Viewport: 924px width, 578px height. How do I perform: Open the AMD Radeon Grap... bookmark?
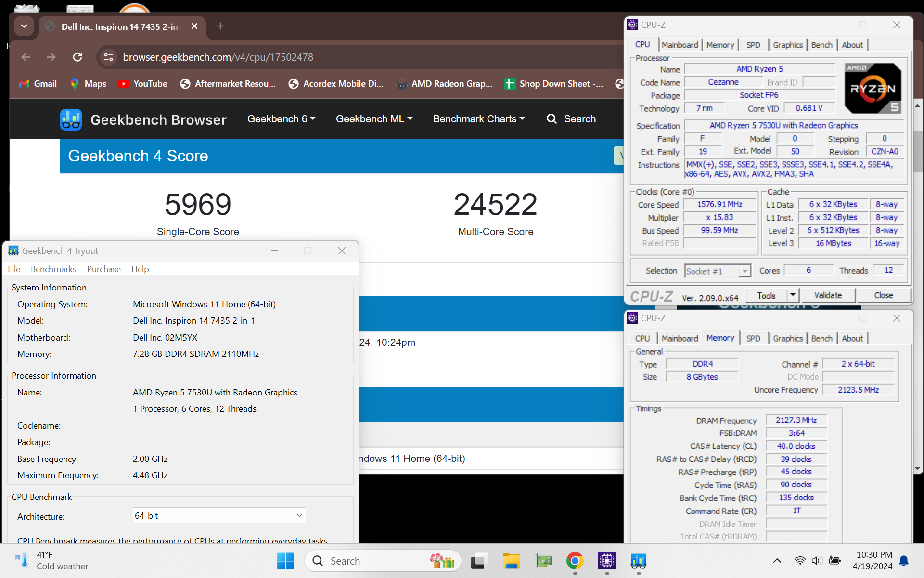[x=445, y=84]
